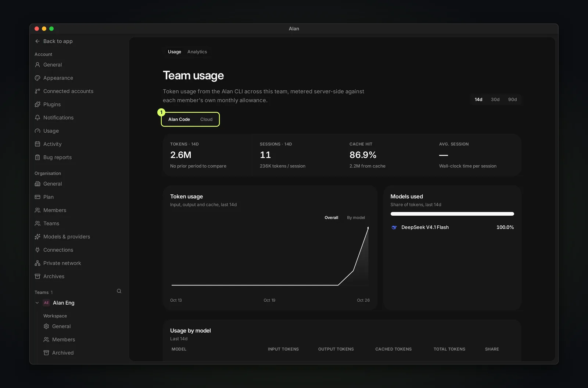Open Plugins puzzle icon
The image size is (588, 388).
pyautogui.click(x=37, y=104)
